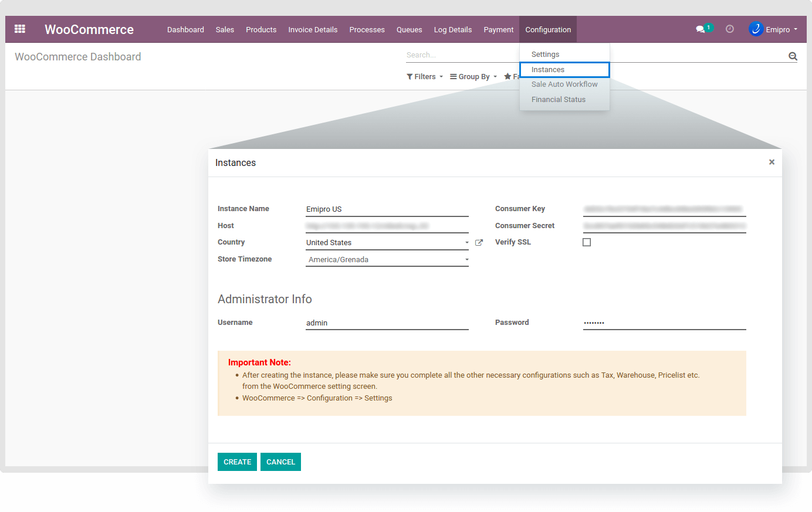Open the Sales menu
Viewport: 812px width, 512px height.
coord(225,29)
